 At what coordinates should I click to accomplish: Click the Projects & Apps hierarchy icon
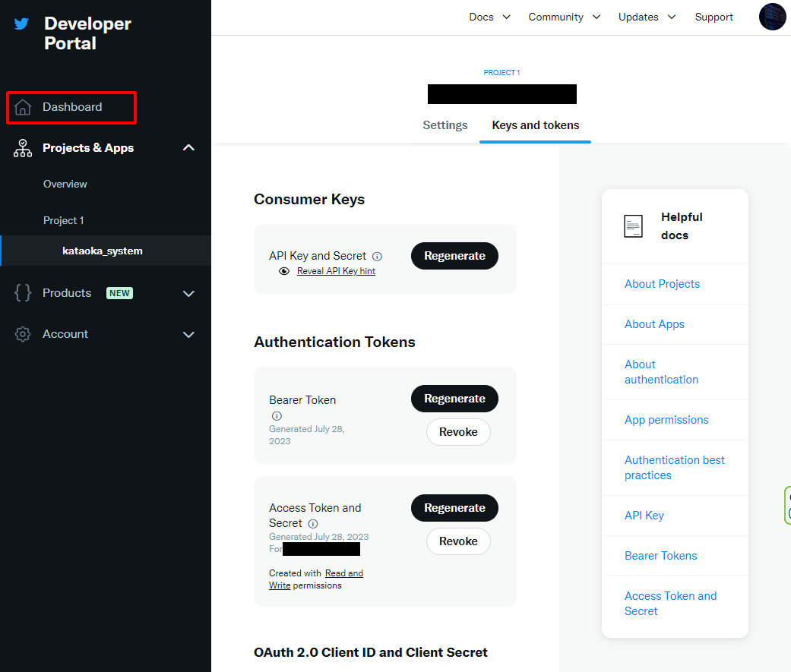(23, 148)
